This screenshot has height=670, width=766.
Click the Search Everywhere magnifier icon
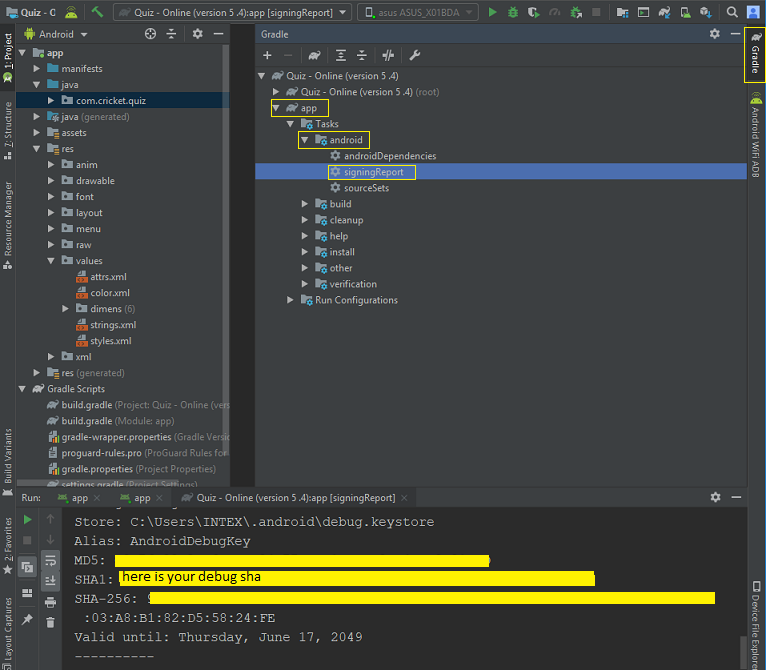point(732,12)
